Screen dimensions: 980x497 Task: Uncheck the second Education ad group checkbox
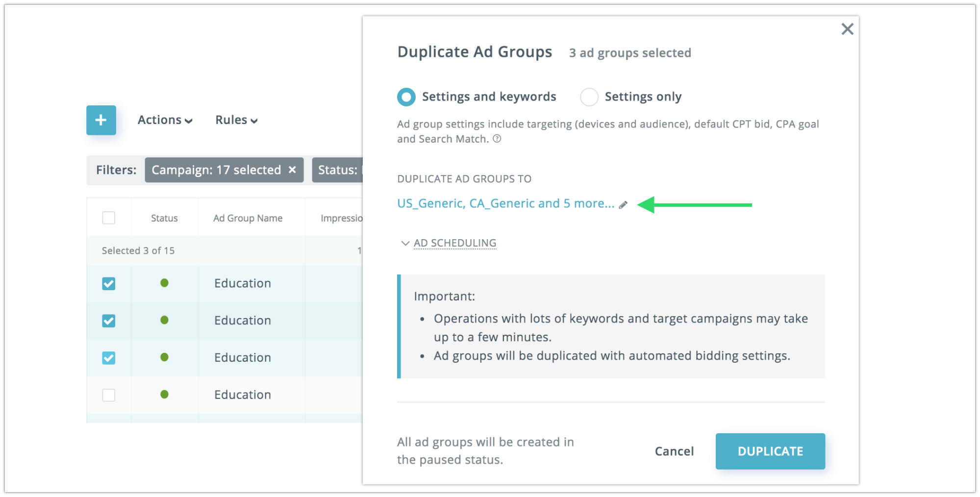point(109,321)
